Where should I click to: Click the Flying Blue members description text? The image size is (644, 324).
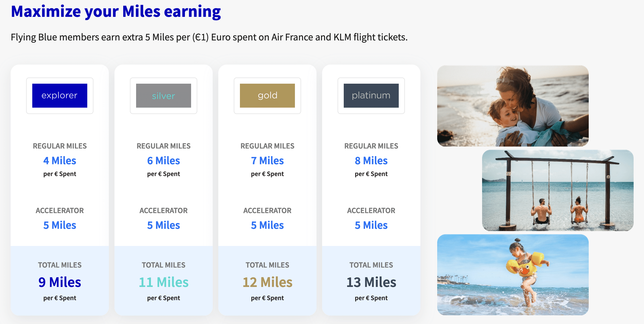pos(209,37)
